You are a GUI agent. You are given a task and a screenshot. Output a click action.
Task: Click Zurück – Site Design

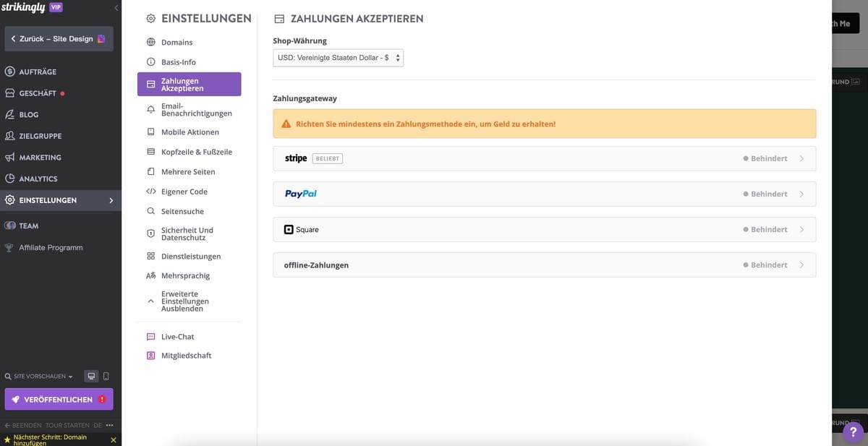(x=59, y=38)
